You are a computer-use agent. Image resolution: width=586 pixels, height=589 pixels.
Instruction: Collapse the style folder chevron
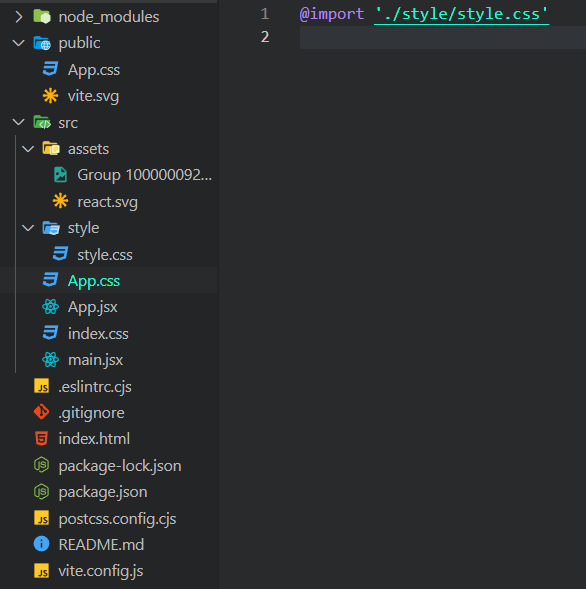(28, 228)
